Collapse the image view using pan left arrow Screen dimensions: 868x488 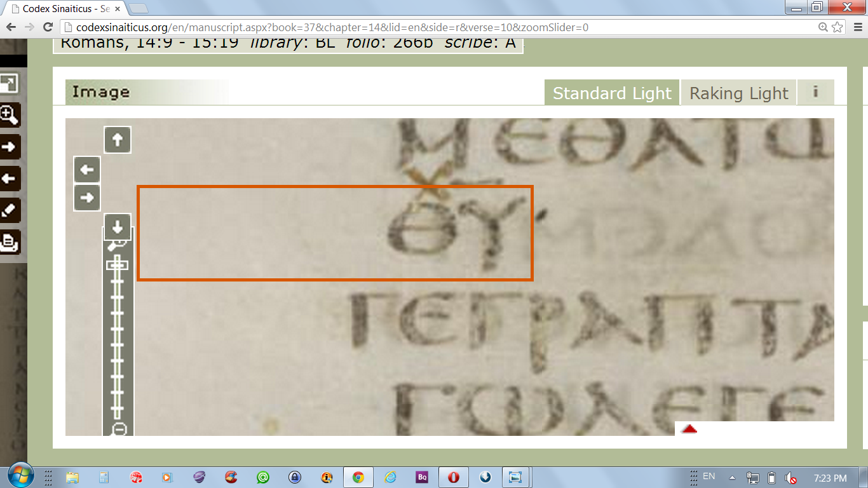(86, 170)
